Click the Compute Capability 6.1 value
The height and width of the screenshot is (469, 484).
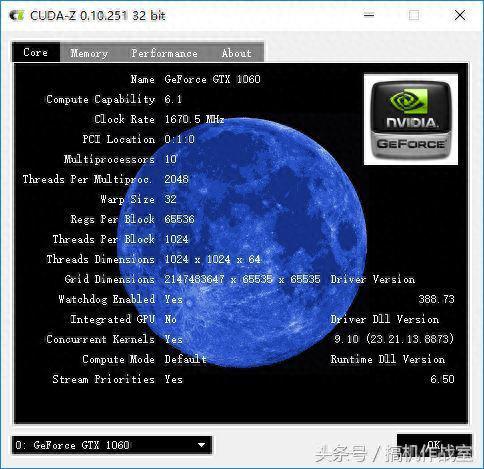(x=173, y=99)
